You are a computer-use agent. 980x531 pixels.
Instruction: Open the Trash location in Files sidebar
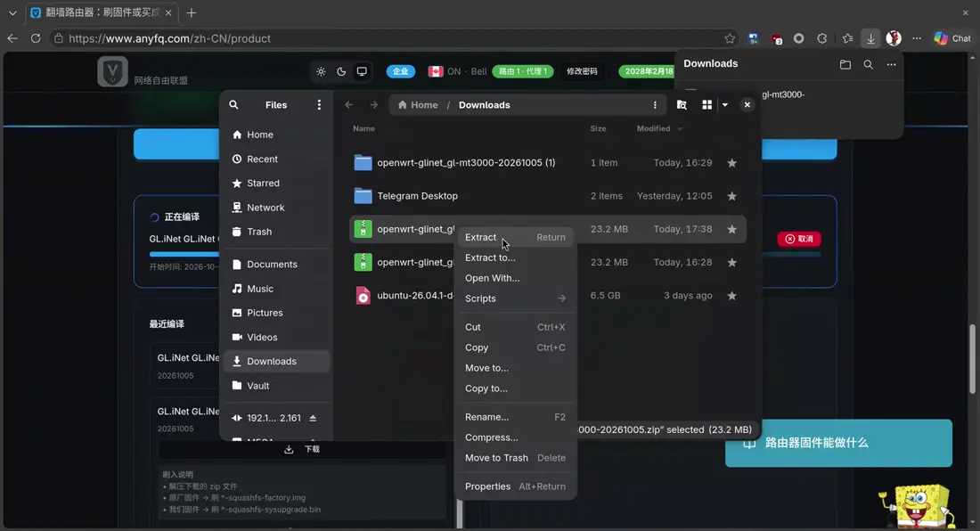tap(277, 232)
